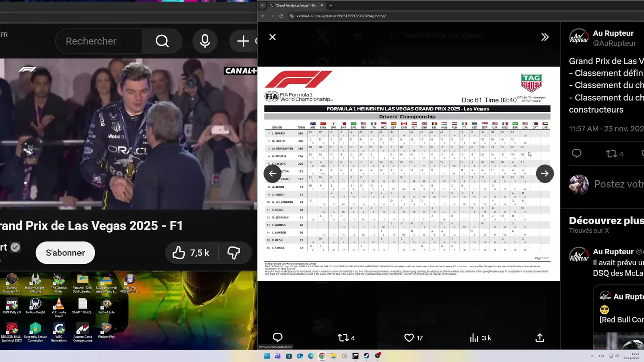
Task: Click the share upload icon below the photo
Action: pyautogui.click(x=540, y=338)
